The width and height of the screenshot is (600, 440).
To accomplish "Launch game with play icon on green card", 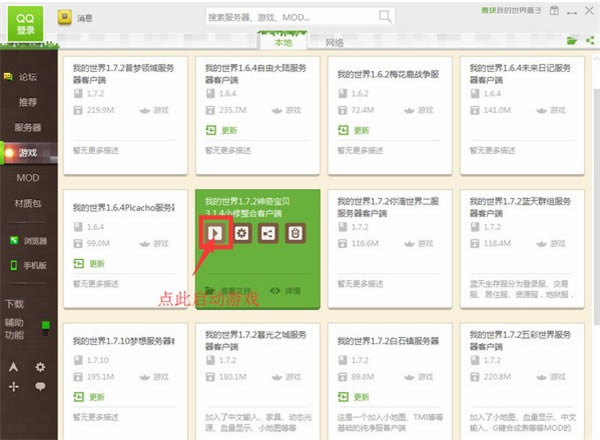I will (215, 233).
